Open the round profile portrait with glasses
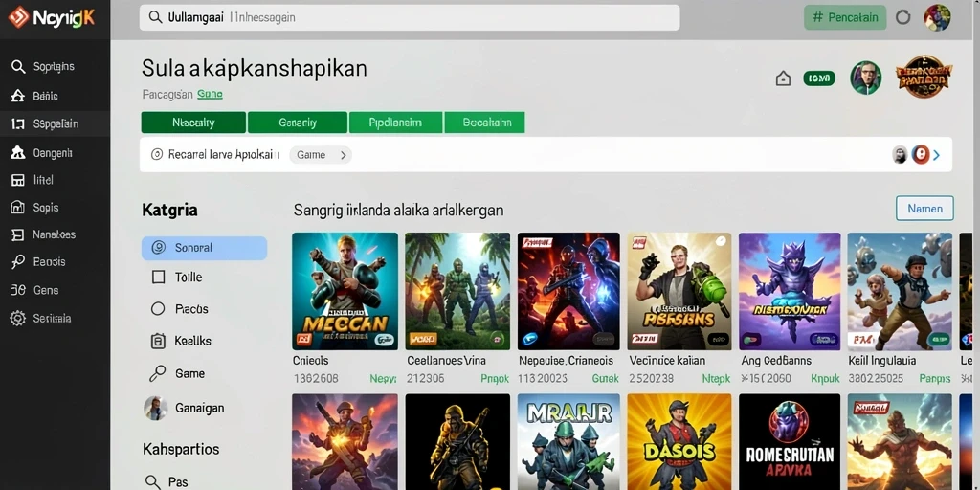Image resolution: width=980 pixels, height=490 pixels. coord(865,78)
